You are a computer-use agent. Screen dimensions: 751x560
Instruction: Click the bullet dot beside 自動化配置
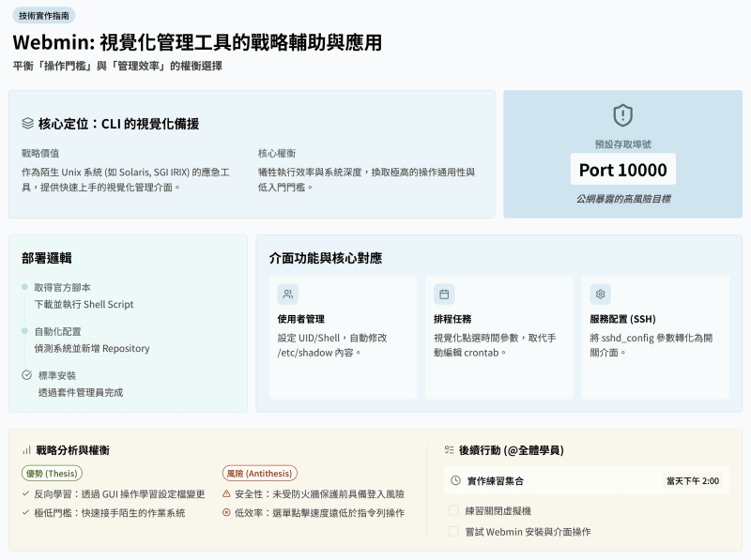24,331
